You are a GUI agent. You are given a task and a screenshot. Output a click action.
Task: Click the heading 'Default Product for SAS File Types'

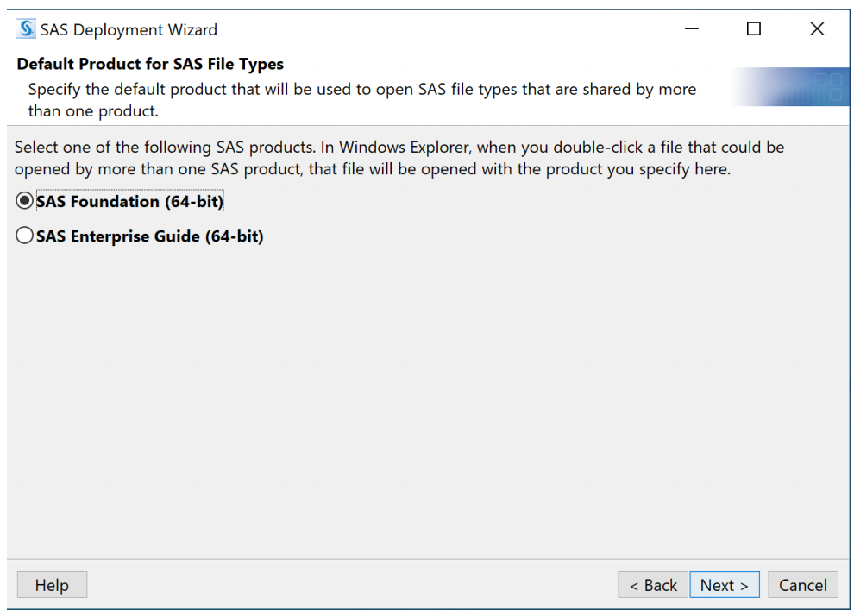tap(150, 64)
